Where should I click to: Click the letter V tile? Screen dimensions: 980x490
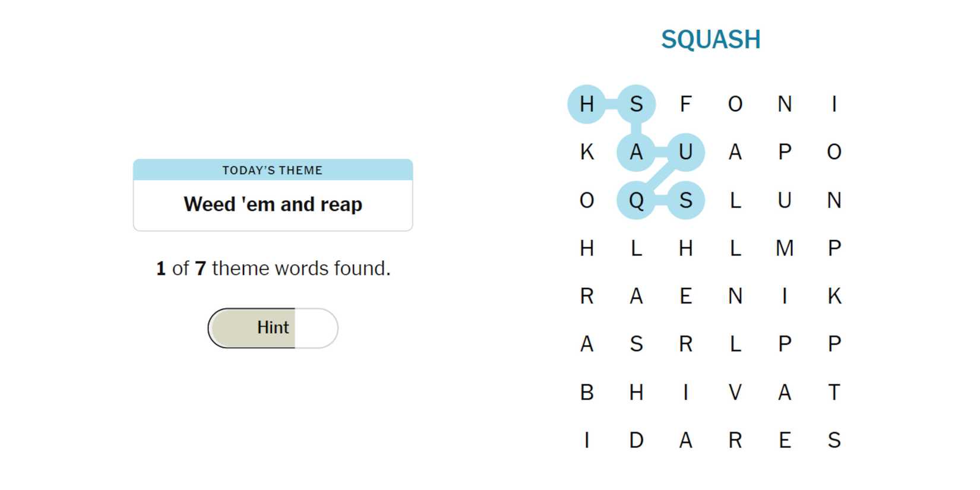pos(735,393)
